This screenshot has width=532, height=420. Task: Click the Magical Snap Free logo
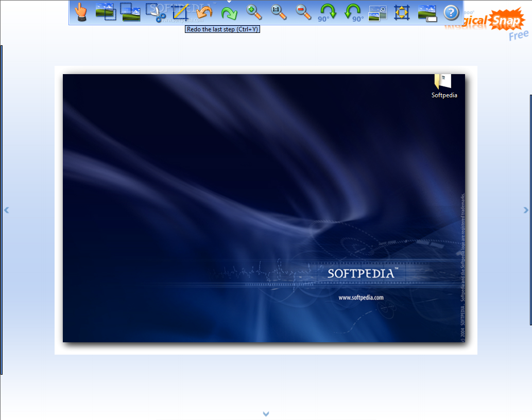[495, 23]
